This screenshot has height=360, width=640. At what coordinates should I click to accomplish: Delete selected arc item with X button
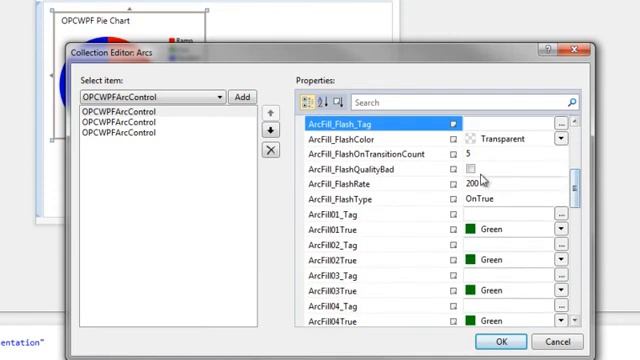point(271,150)
